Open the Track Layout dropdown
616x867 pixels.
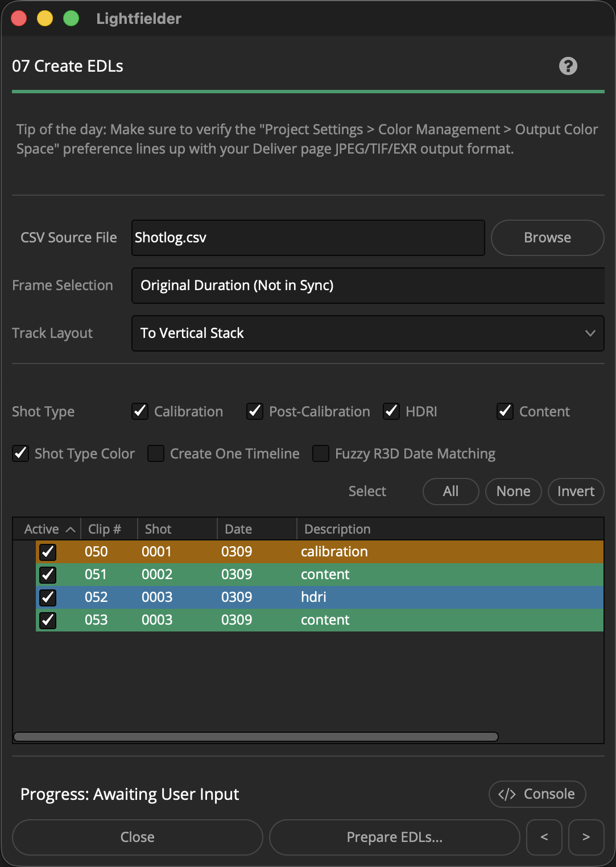click(368, 333)
